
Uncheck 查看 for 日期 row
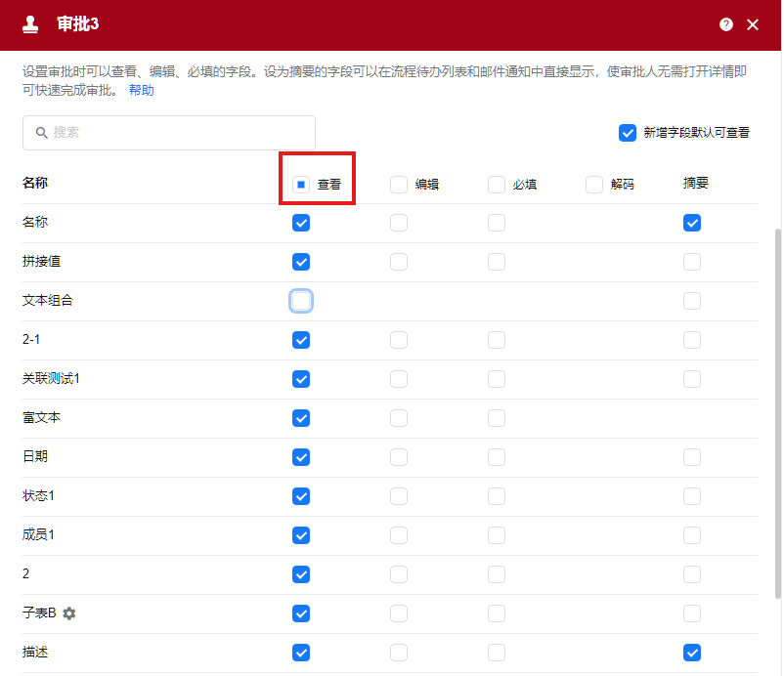pyautogui.click(x=301, y=457)
